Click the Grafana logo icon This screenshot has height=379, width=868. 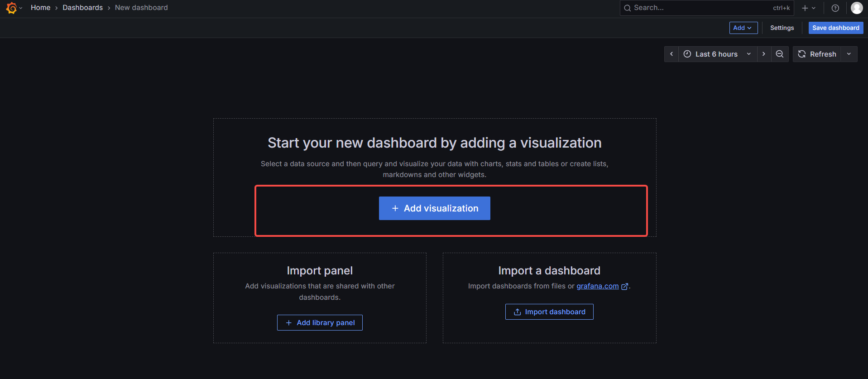click(11, 8)
